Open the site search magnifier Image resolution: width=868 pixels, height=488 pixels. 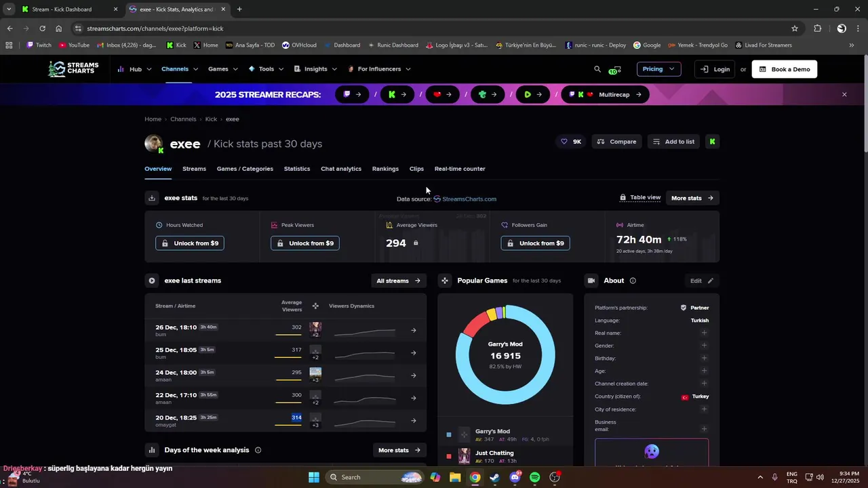pyautogui.click(x=597, y=69)
